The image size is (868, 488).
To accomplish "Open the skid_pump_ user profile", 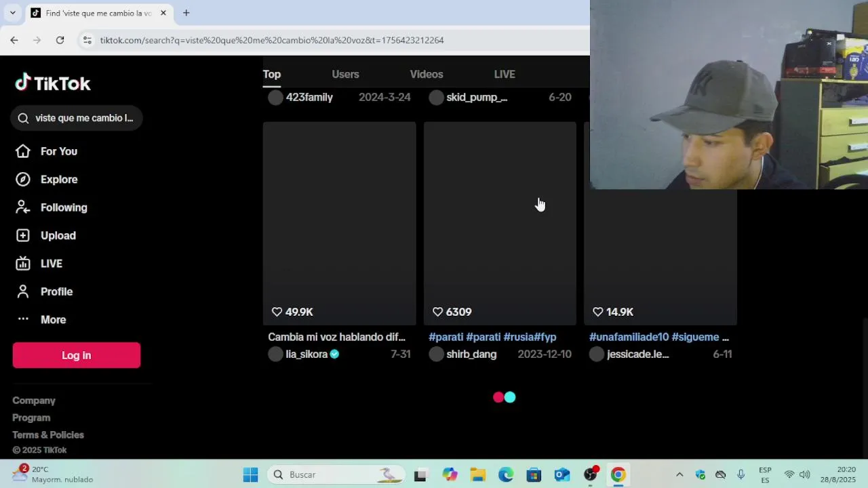I will tap(477, 97).
